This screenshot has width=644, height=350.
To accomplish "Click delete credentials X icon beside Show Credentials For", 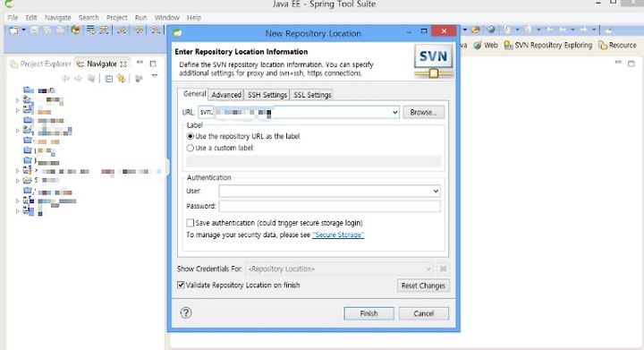I will 443,269.
